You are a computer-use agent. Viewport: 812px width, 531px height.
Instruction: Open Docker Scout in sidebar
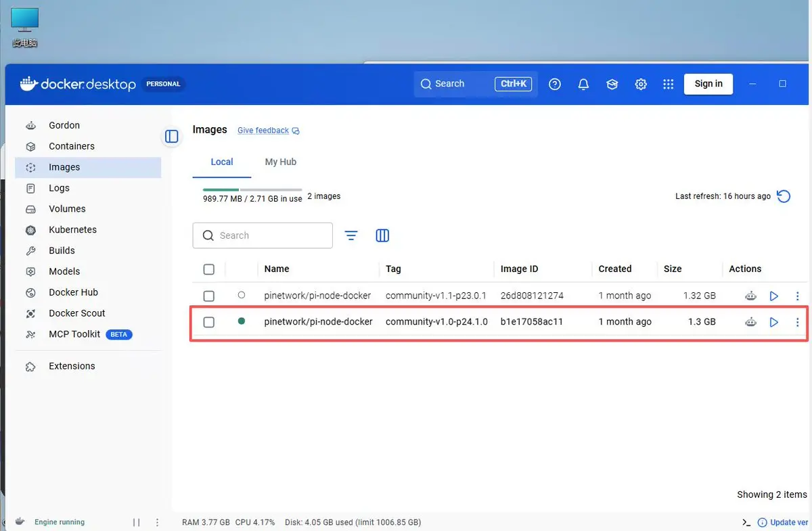click(x=88, y=313)
